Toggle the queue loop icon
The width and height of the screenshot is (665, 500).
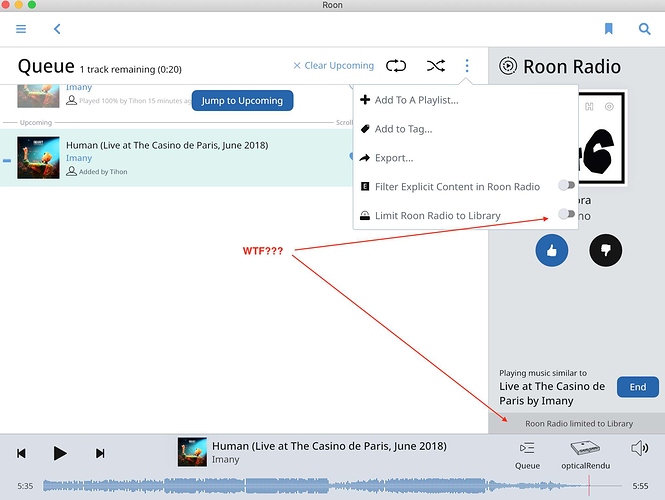[396, 66]
